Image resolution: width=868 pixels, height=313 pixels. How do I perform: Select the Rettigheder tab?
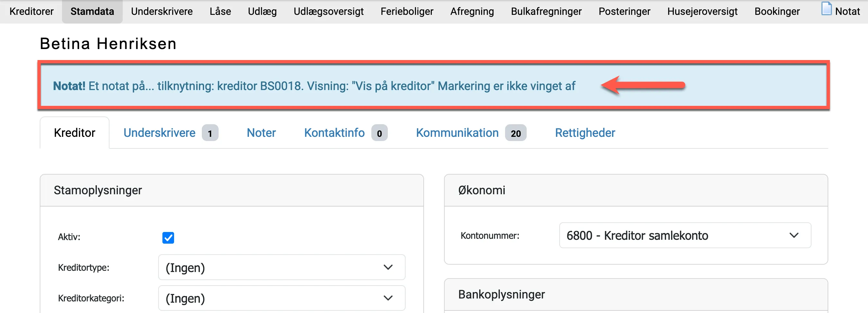click(x=585, y=133)
